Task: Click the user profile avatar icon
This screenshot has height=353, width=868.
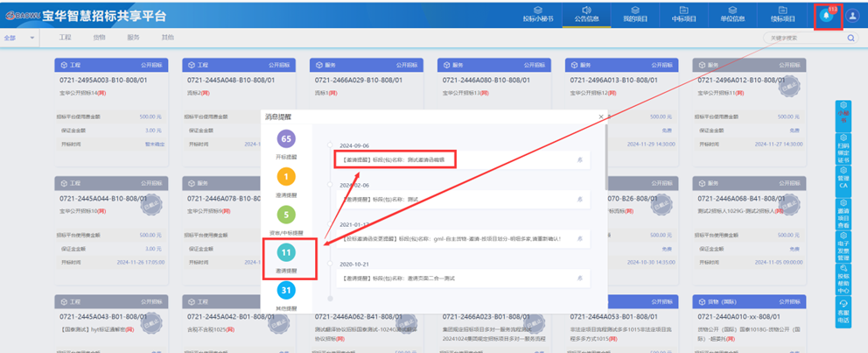Action: [851, 16]
